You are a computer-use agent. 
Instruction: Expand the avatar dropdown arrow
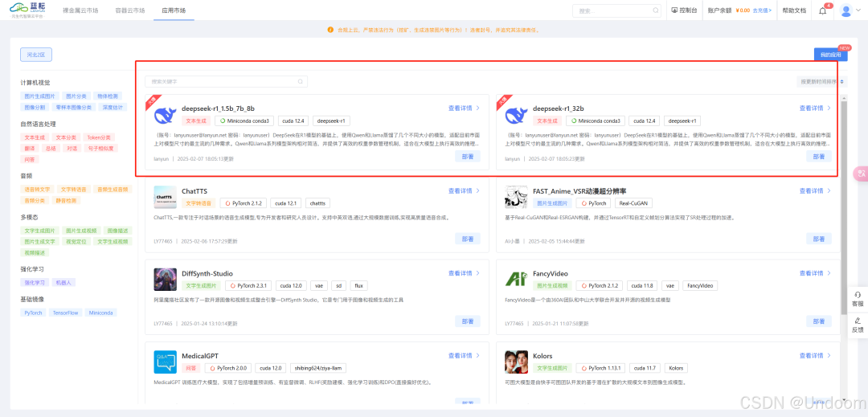(859, 10)
